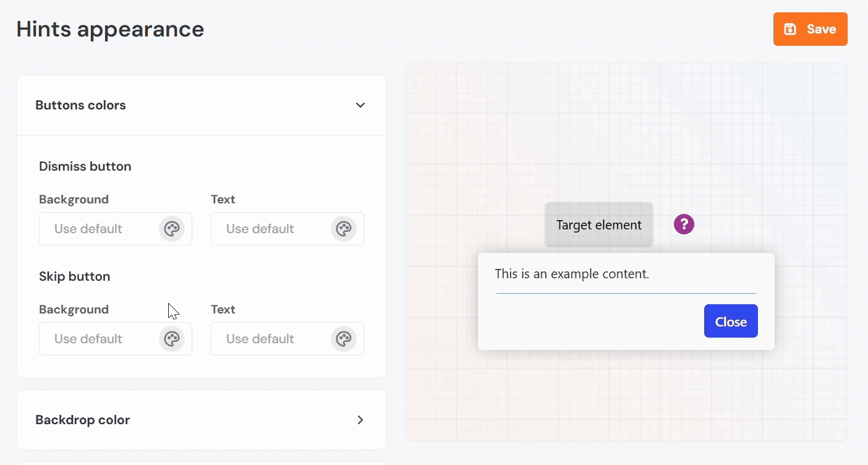This screenshot has width=868, height=465.
Task: Expand the Backdrop color section chevron
Action: click(360, 420)
